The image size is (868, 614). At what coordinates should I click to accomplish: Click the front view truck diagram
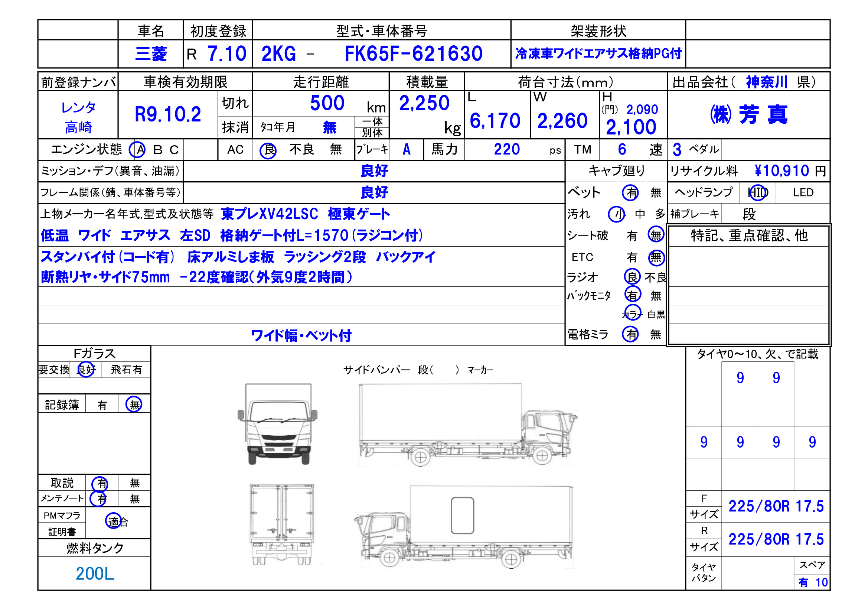(x=277, y=425)
